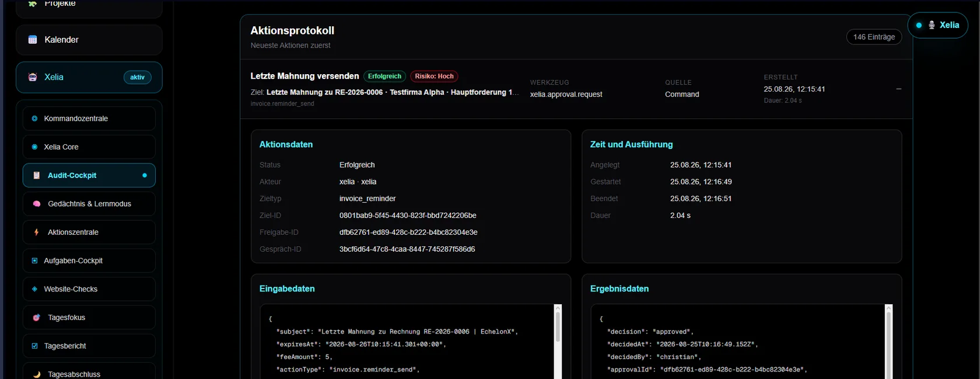
Task: Open the Kommandozentrale menu item
Action: point(89,119)
